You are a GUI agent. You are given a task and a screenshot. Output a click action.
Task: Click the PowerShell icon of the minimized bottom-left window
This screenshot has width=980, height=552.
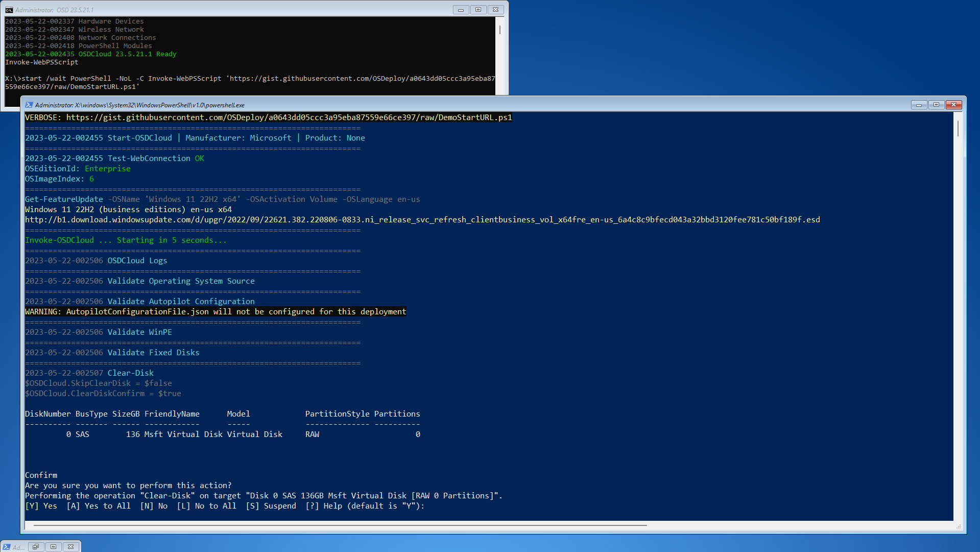7,547
